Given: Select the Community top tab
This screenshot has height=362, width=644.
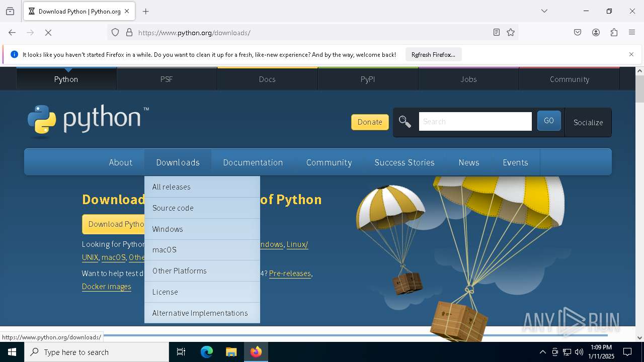Looking at the screenshot, I should 570,79.
